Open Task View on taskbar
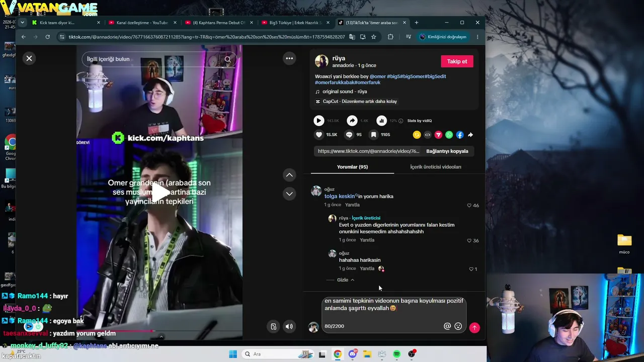Image resolution: width=644 pixels, height=362 pixels. coord(323,354)
